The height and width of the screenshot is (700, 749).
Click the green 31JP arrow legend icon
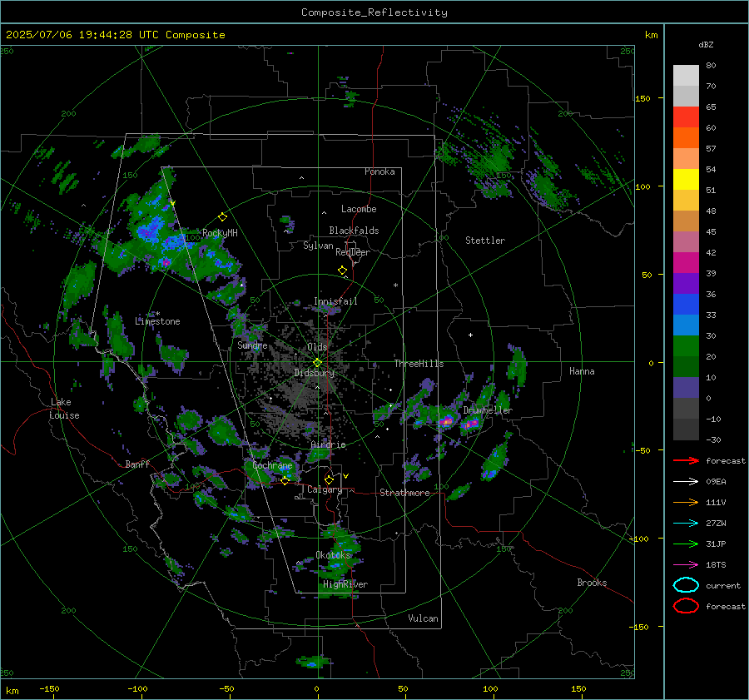686,544
